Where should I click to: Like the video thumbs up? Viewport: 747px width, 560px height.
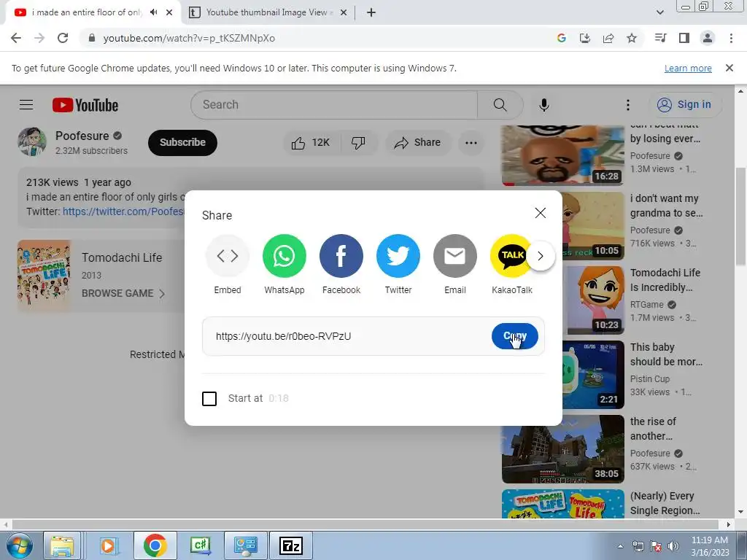[311, 142]
